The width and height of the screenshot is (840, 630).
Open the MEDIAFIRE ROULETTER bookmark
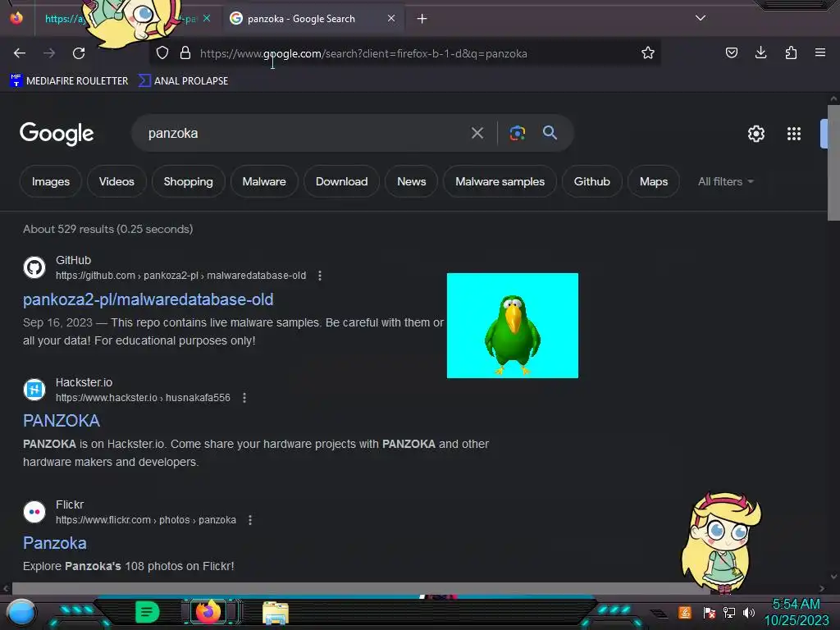coord(69,81)
